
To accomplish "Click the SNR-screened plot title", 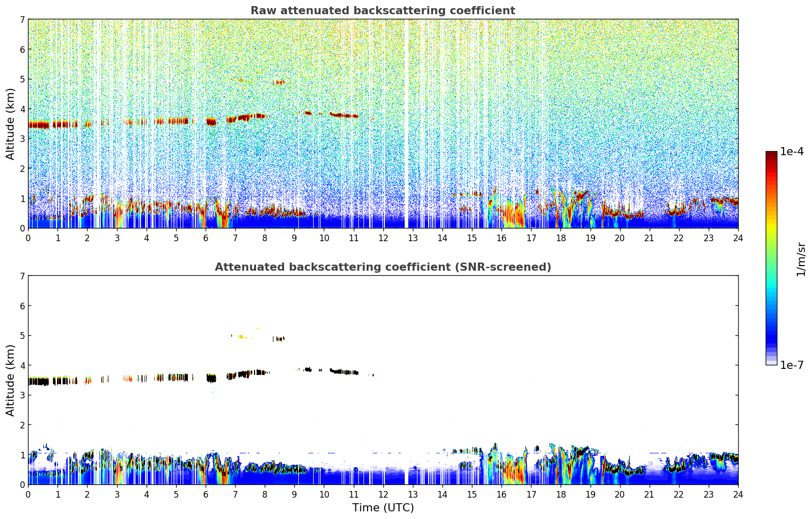I will pyautogui.click(x=382, y=267).
